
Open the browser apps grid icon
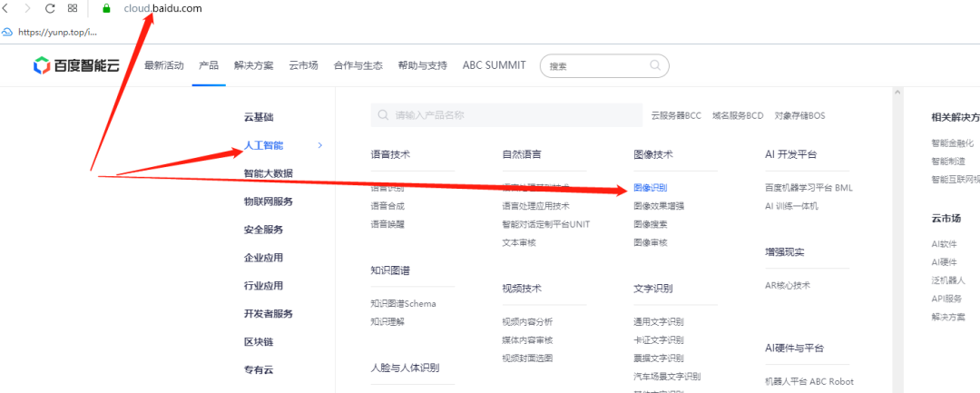pos(73,9)
